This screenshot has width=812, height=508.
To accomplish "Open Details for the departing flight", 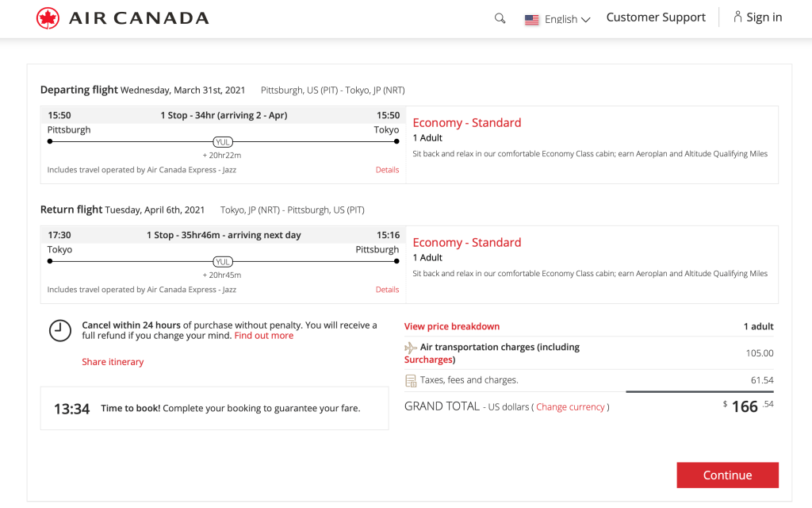I will [x=387, y=170].
